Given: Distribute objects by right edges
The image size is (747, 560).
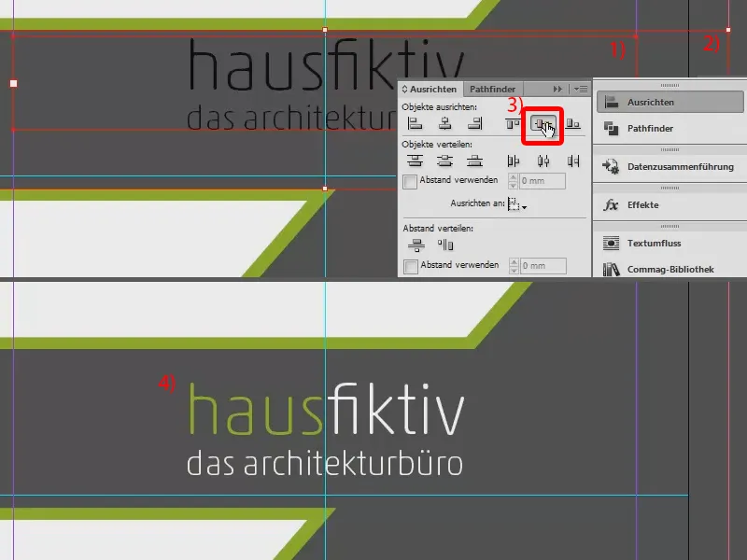Looking at the screenshot, I should pos(573,161).
